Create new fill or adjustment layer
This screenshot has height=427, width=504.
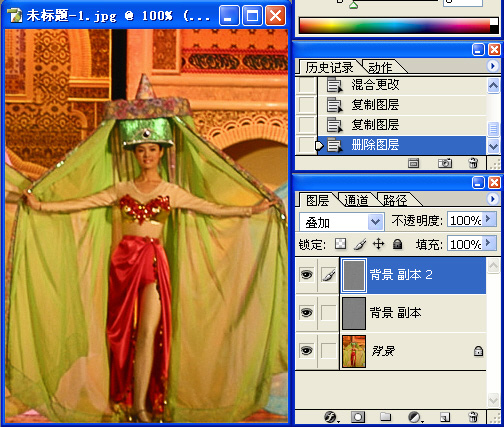[x=415, y=417]
